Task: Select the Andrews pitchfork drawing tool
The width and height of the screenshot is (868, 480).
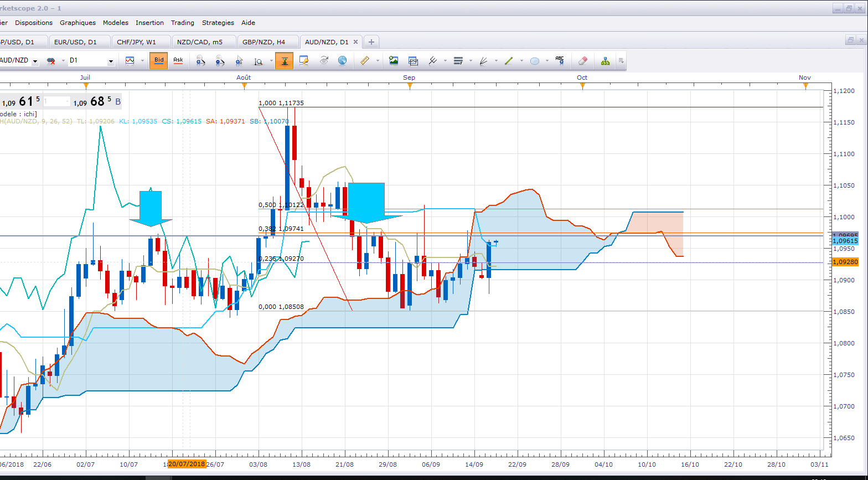Action: 433,61
